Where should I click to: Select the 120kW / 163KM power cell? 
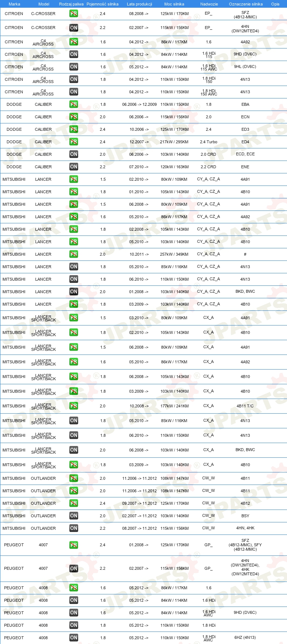(x=174, y=167)
